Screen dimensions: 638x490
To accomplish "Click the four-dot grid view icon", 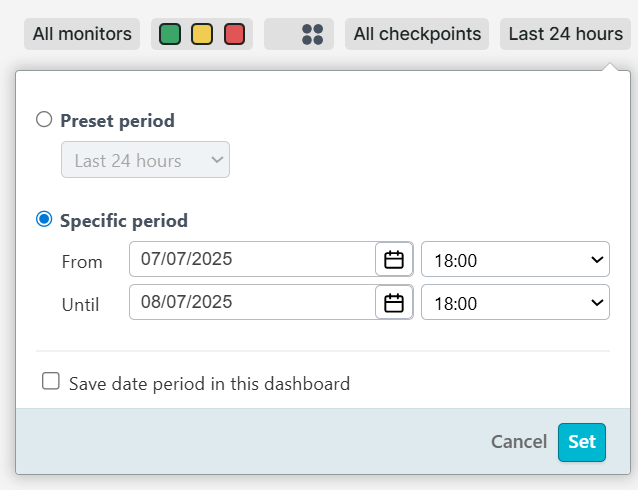I will [x=312, y=34].
